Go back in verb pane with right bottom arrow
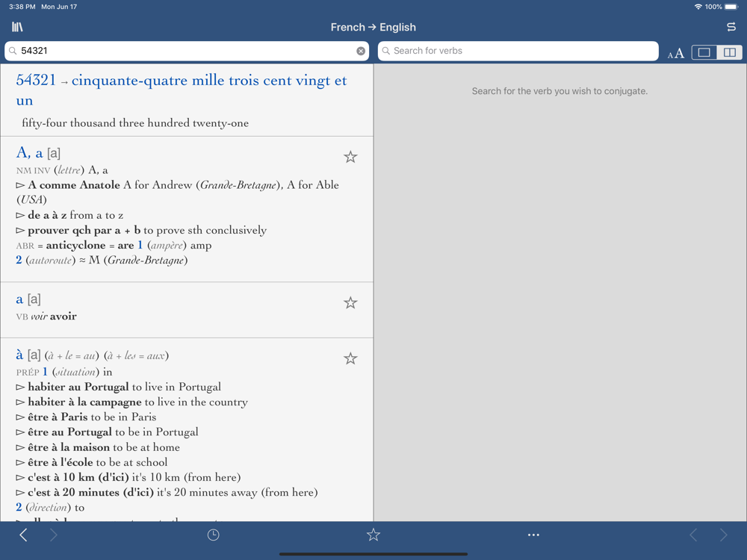 click(694, 535)
